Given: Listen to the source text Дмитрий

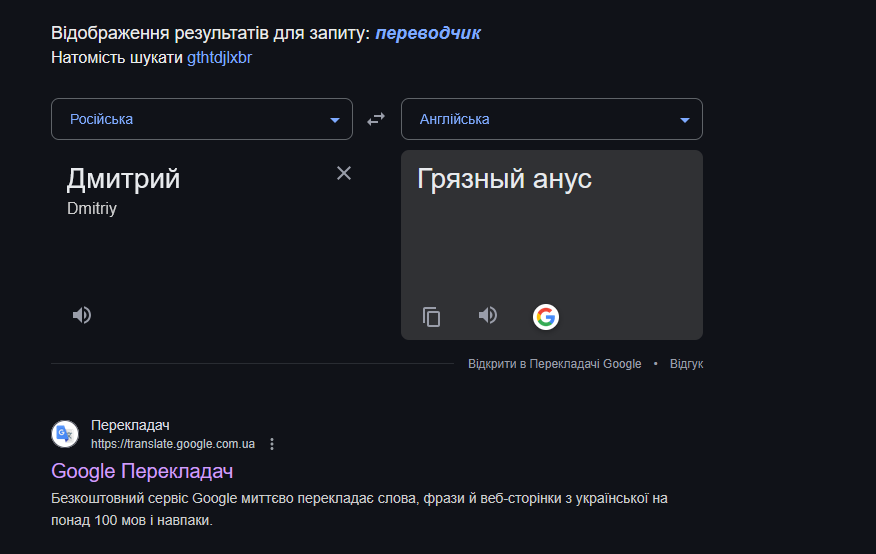Looking at the screenshot, I should pyautogui.click(x=82, y=315).
